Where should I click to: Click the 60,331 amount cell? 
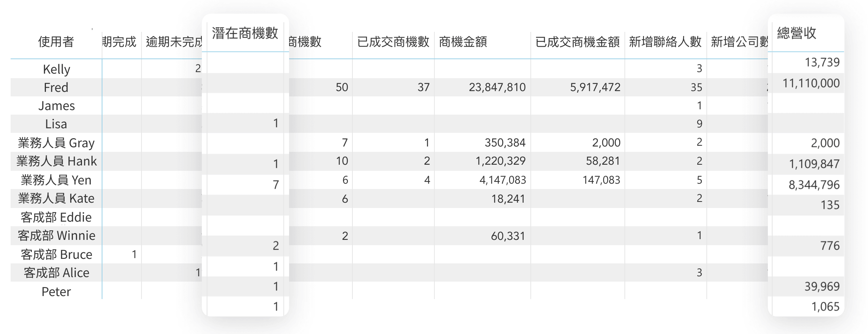508,236
